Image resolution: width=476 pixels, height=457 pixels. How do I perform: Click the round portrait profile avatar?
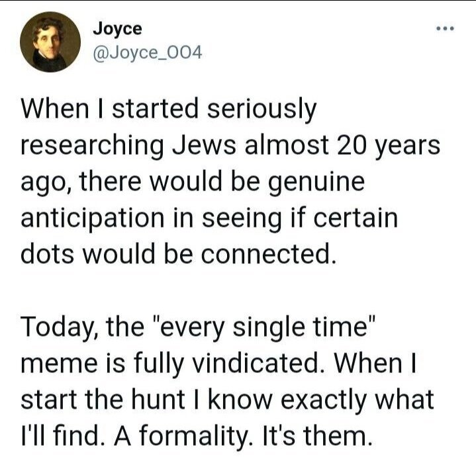(x=50, y=42)
